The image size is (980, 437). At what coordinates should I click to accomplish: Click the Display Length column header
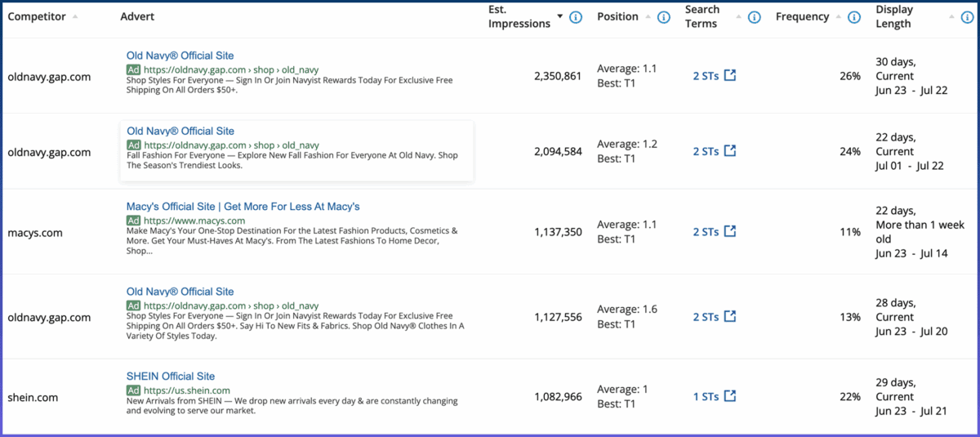894,17
